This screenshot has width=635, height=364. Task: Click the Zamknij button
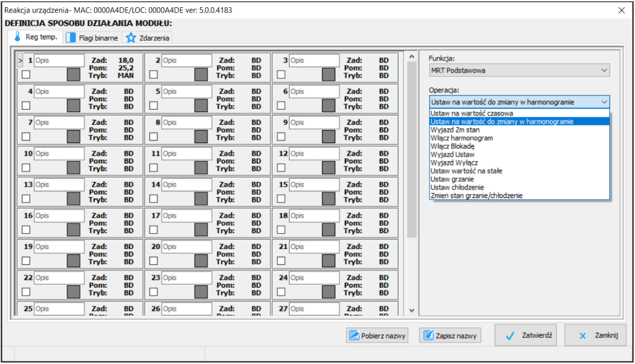click(x=595, y=335)
